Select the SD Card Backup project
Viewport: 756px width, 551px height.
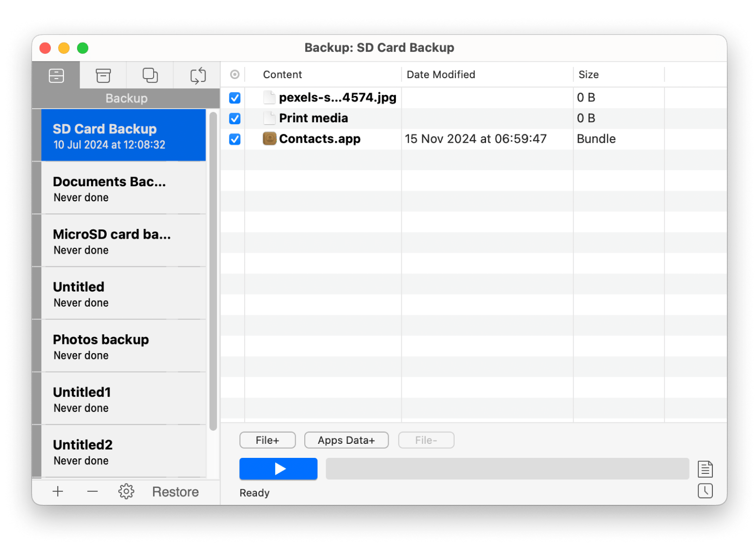click(x=124, y=135)
